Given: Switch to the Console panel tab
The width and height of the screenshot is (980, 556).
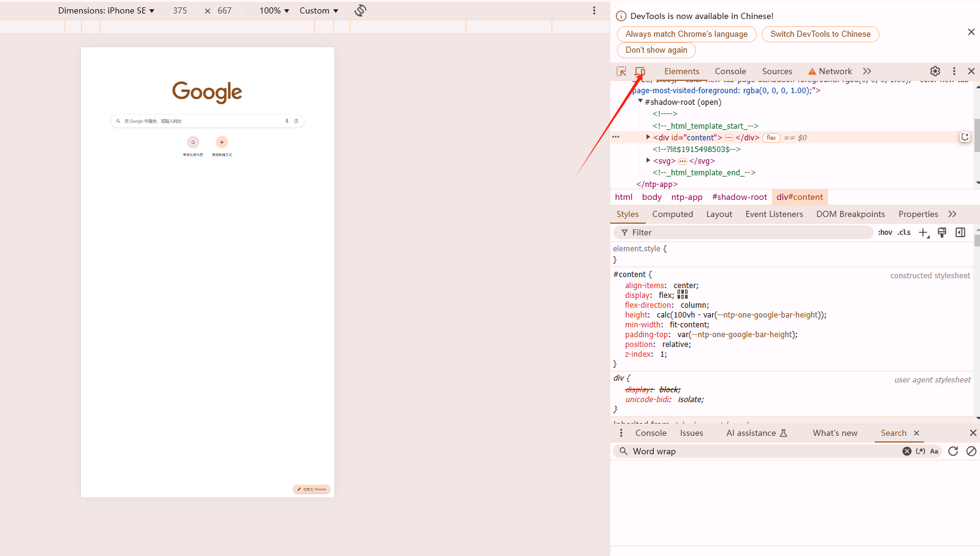Looking at the screenshot, I should click(730, 71).
